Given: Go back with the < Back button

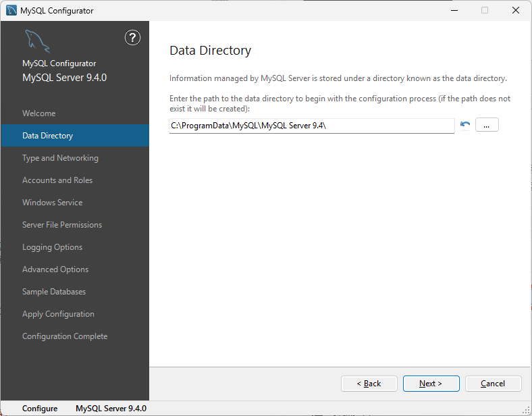Looking at the screenshot, I should pyautogui.click(x=369, y=384).
